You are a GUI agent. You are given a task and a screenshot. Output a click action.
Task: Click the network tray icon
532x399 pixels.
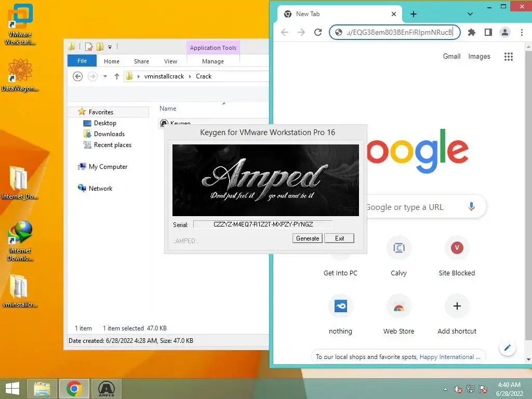coord(471,389)
